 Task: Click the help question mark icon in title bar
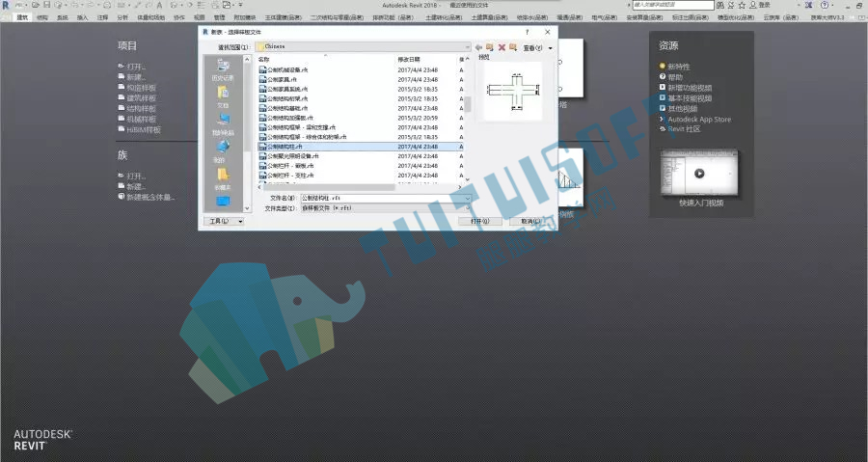[x=825, y=5]
